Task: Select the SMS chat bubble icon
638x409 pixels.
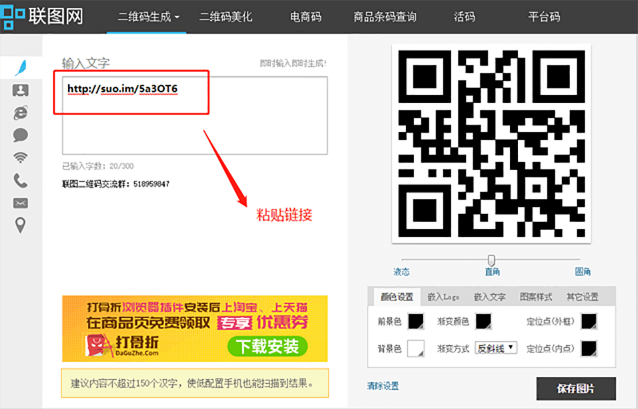Action: coord(20,135)
